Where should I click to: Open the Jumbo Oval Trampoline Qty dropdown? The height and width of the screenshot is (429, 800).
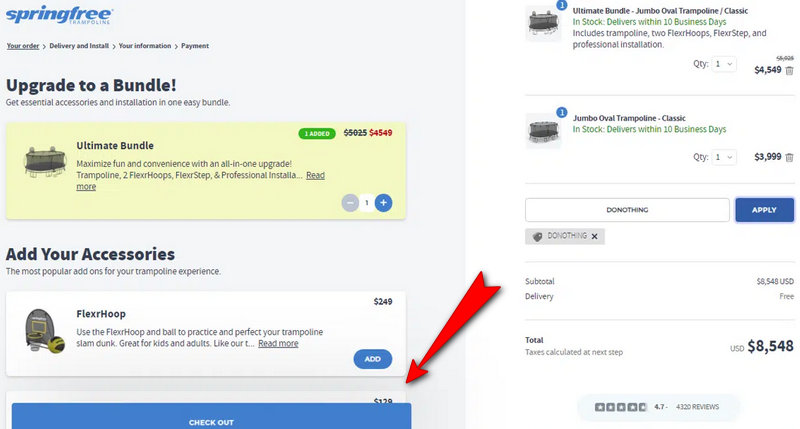coord(724,157)
